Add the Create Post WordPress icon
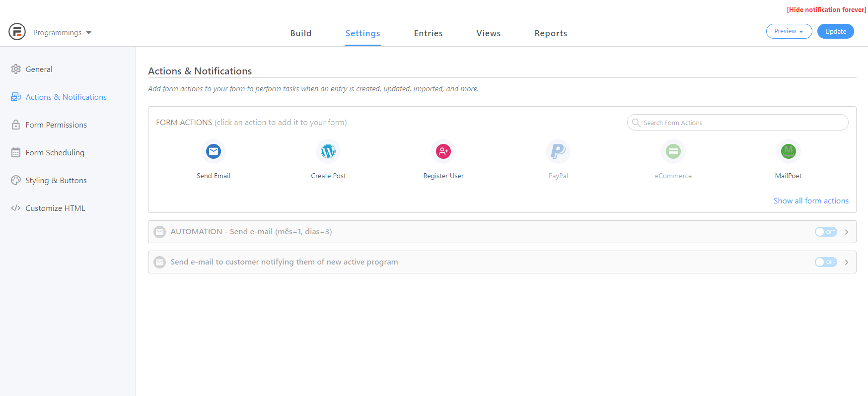The height and width of the screenshot is (396, 868). (328, 151)
